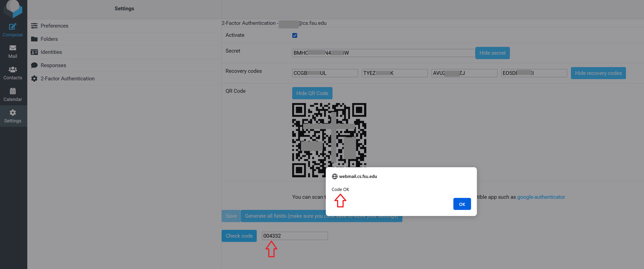644x269 pixels.
Task: Click the Preferences sliders icon
Action: 34,26
